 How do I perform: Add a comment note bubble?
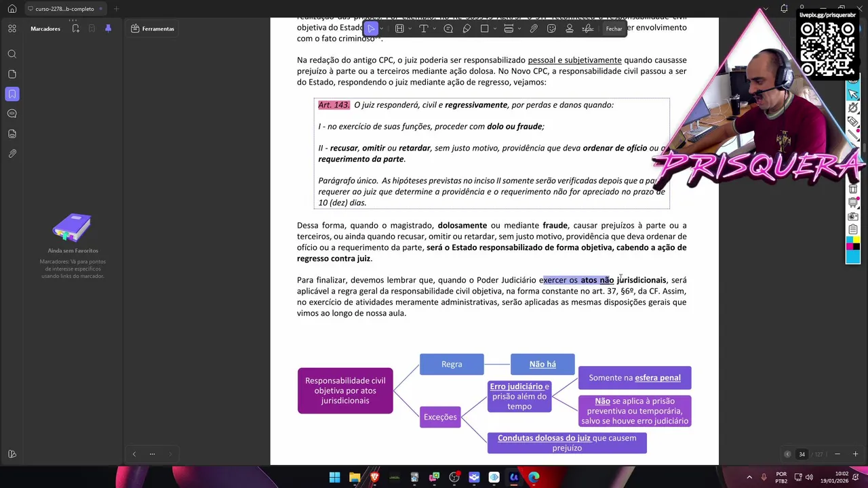point(448,28)
